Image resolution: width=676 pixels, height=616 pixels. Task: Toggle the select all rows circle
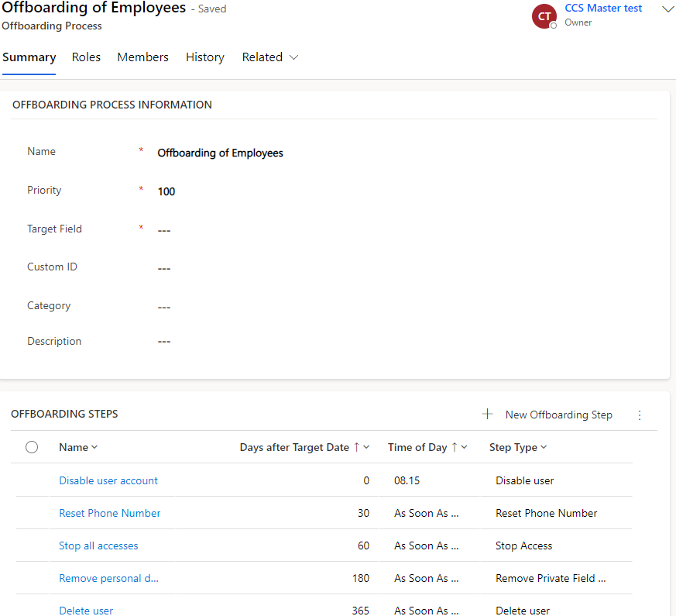32,447
